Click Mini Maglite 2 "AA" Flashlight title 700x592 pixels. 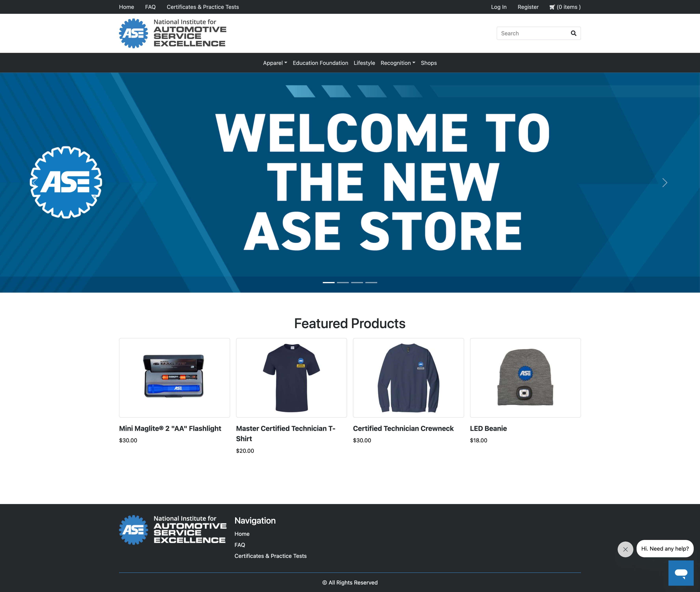170,429
